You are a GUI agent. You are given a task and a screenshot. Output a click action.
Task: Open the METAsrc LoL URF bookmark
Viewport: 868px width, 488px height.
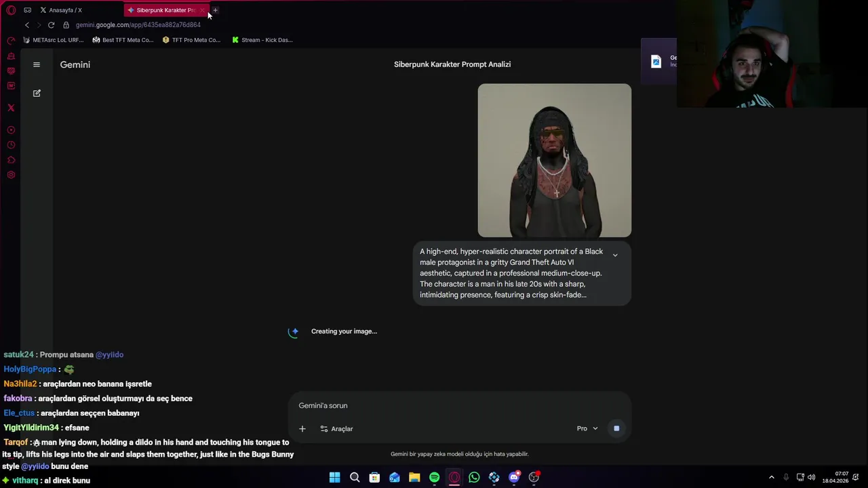54,40
